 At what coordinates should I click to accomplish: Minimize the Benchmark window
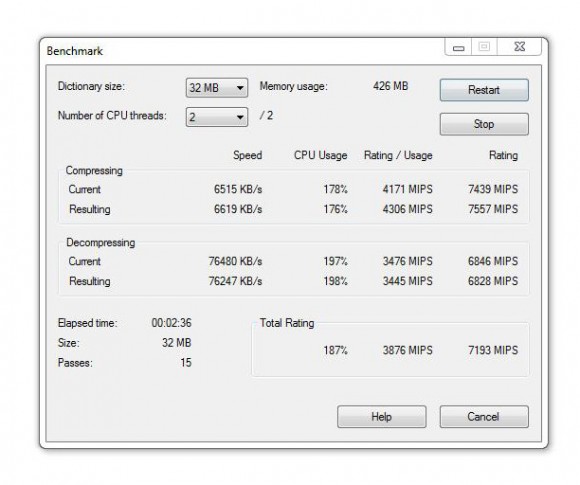click(458, 47)
